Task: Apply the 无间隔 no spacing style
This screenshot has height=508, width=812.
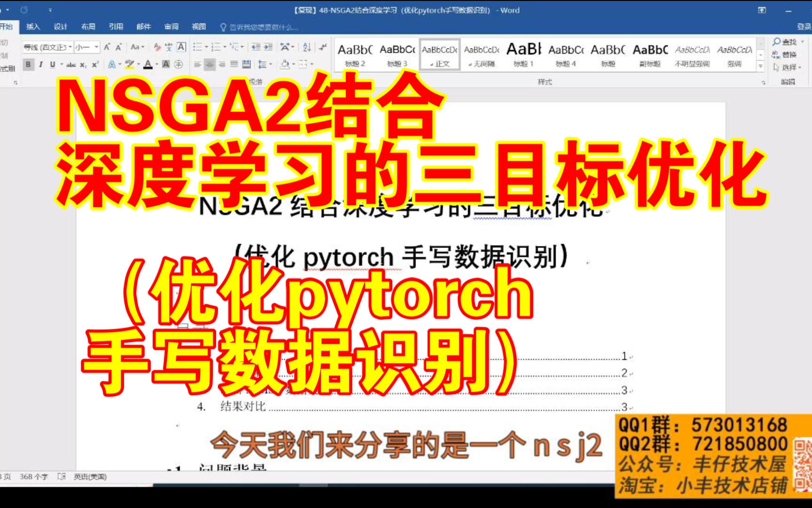Action: (x=482, y=55)
